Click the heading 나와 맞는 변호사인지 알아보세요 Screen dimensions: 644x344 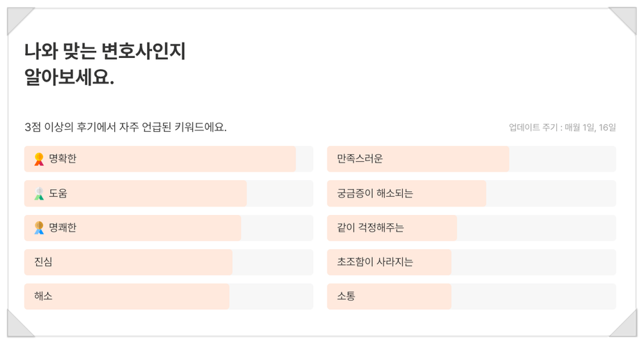[x=105, y=64]
